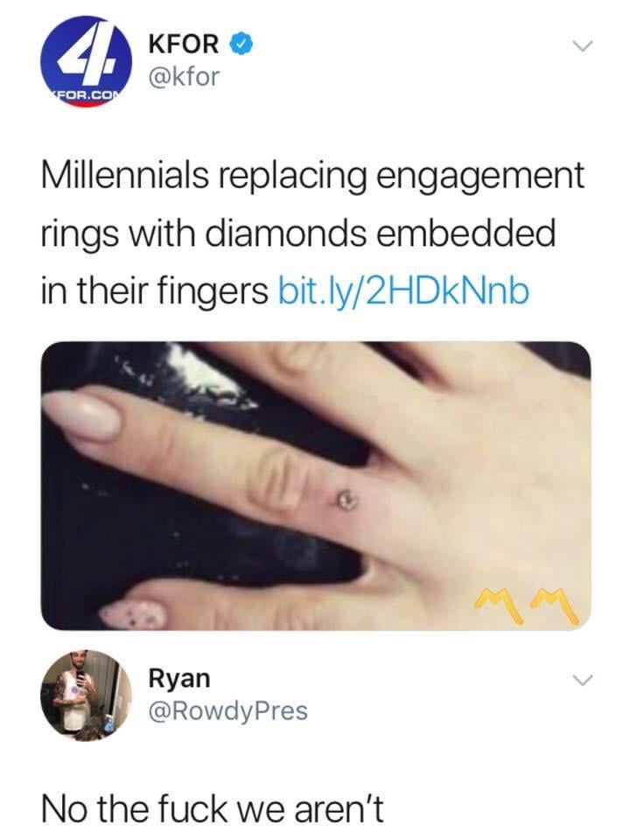Viewport: 630px width, 840px height.
Task: Open the bit.ly/2HDkNnb link
Action: (404, 292)
